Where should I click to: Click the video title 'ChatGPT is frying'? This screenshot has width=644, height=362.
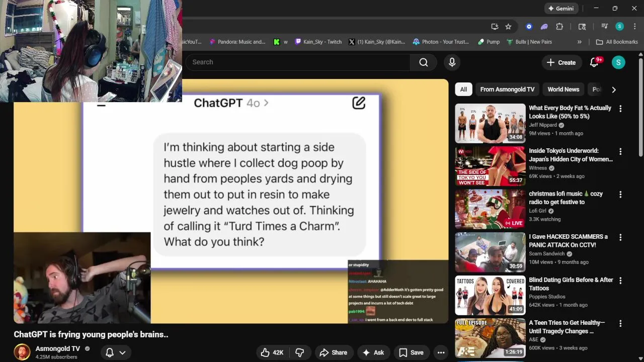click(x=91, y=334)
